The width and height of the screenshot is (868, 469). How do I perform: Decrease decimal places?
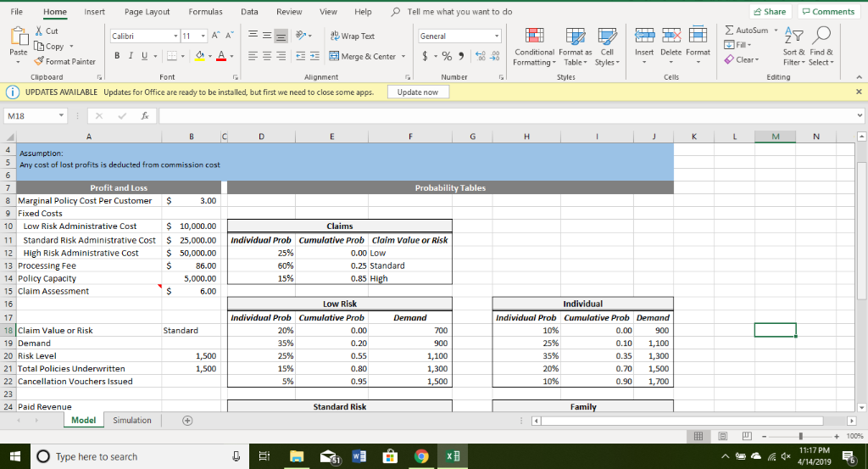(x=494, y=56)
